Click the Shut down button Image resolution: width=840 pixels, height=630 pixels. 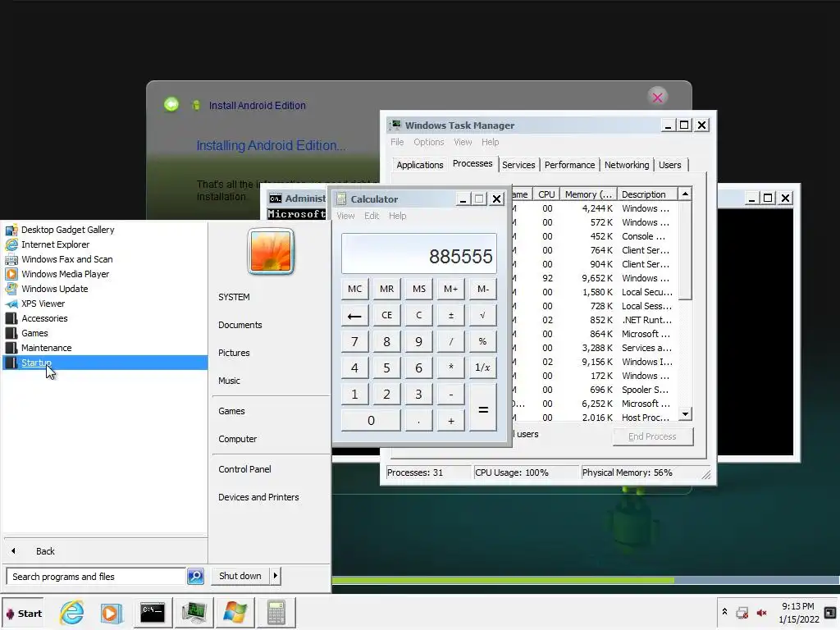(240, 576)
